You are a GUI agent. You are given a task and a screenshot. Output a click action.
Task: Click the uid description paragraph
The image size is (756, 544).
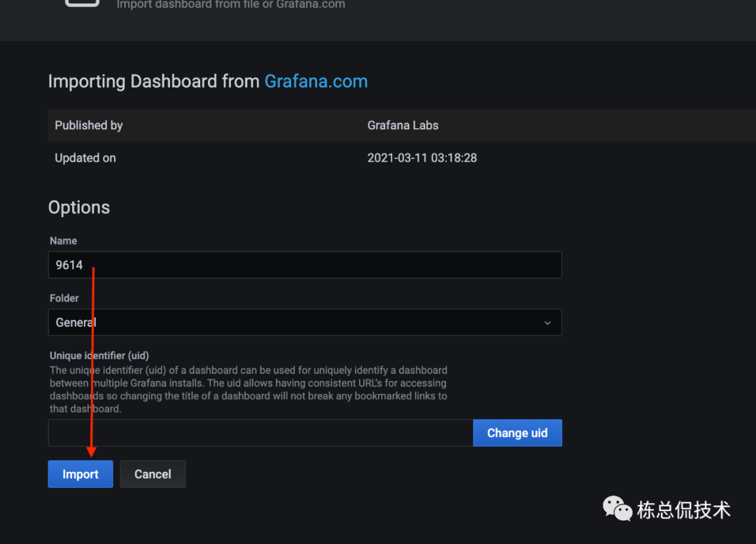(248, 389)
